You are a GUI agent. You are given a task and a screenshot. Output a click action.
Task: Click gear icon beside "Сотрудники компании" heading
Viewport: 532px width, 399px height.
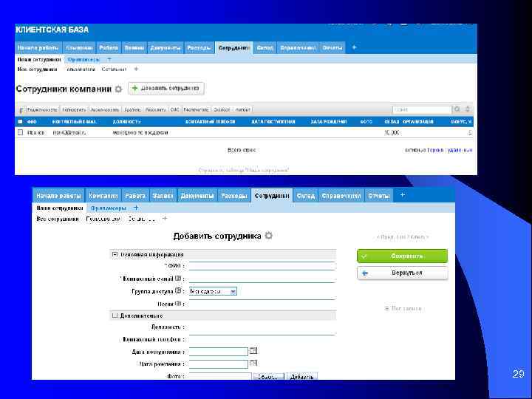[x=118, y=89]
